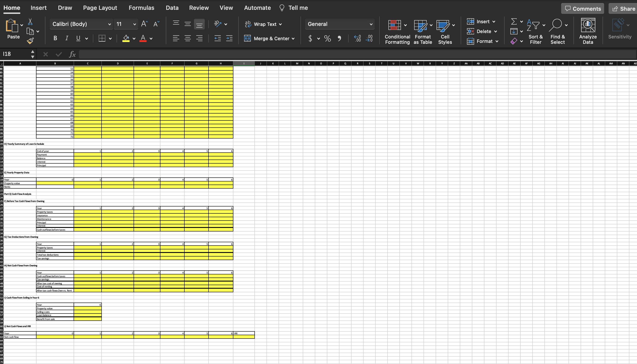Click the Copy icon
637x364 pixels.
pos(30,31)
